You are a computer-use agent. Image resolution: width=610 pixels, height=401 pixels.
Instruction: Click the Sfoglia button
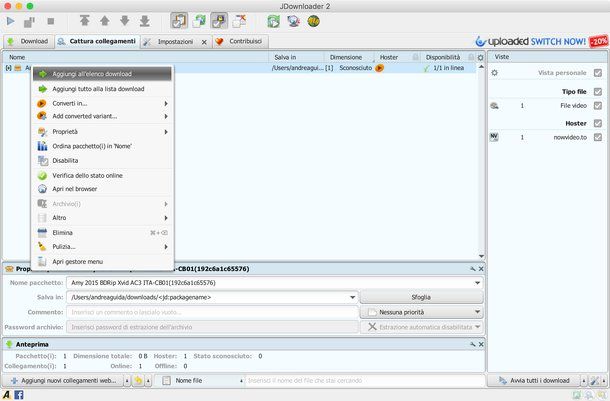tap(421, 297)
